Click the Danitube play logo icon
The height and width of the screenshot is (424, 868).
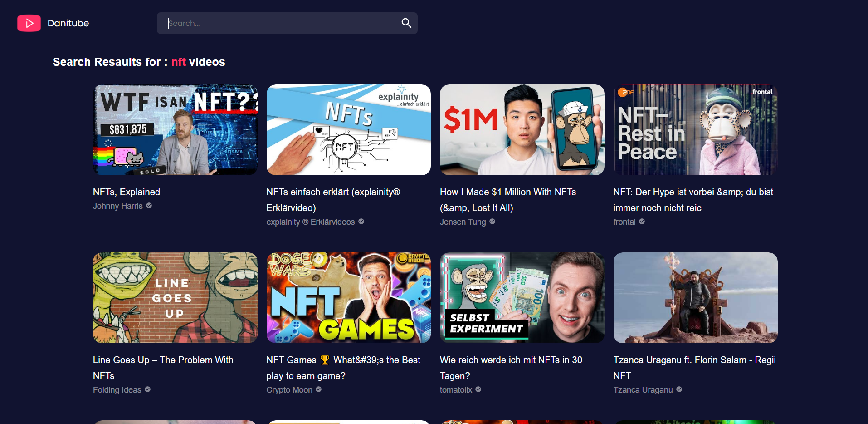(29, 23)
